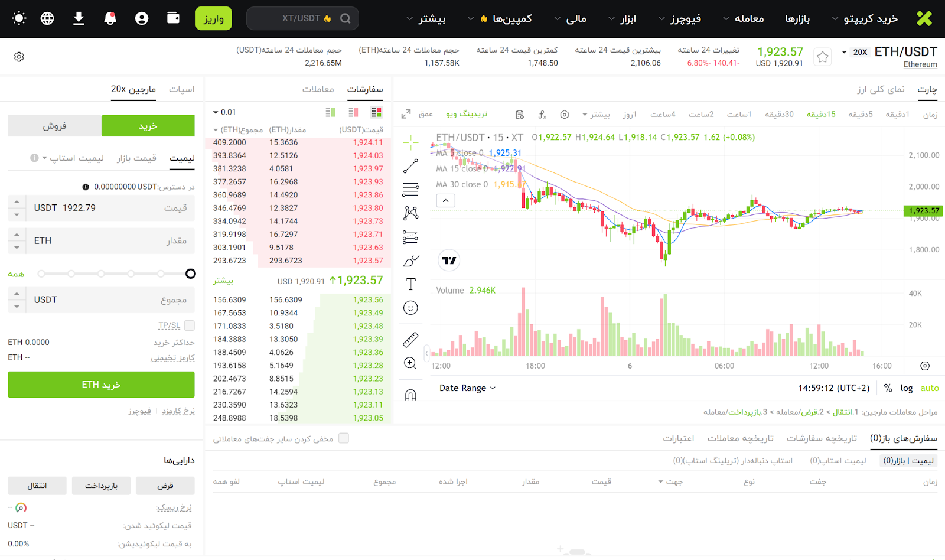
Task: Expand chart to fullscreen
Action: pyautogui.click(x=406, y=115)
